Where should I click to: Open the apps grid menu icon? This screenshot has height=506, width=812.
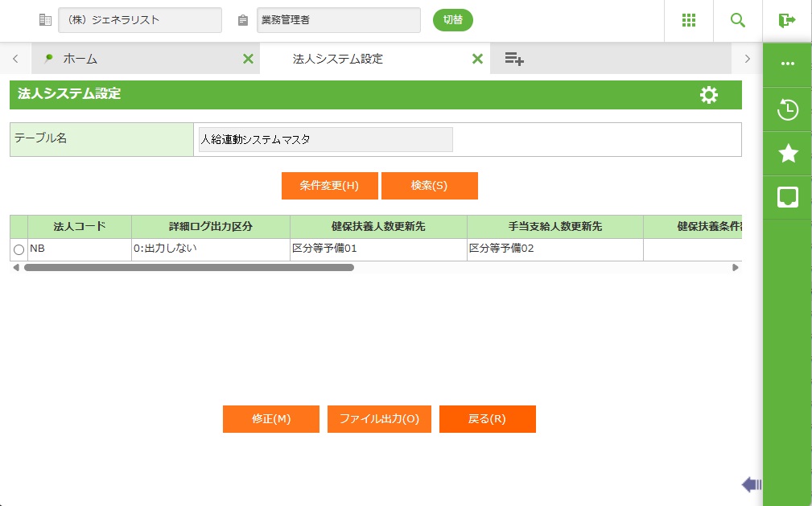688,21
